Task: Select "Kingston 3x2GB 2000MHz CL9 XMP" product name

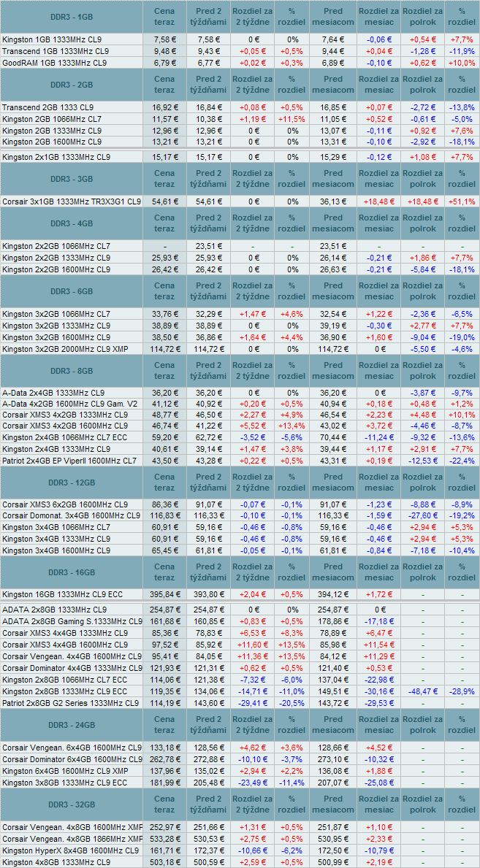Action: coord(66,349)
